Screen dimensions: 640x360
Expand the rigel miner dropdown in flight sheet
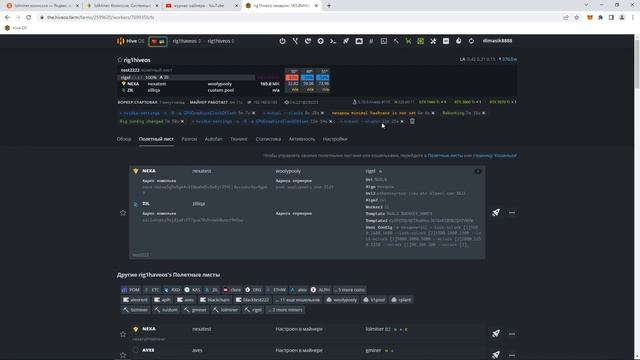(373, 171)
